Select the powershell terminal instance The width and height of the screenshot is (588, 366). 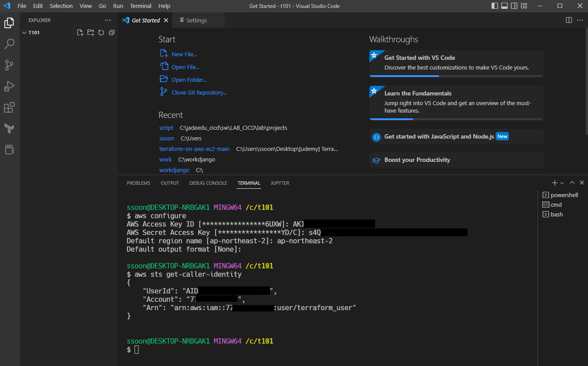pyautogui.click(x=563, y=195)
